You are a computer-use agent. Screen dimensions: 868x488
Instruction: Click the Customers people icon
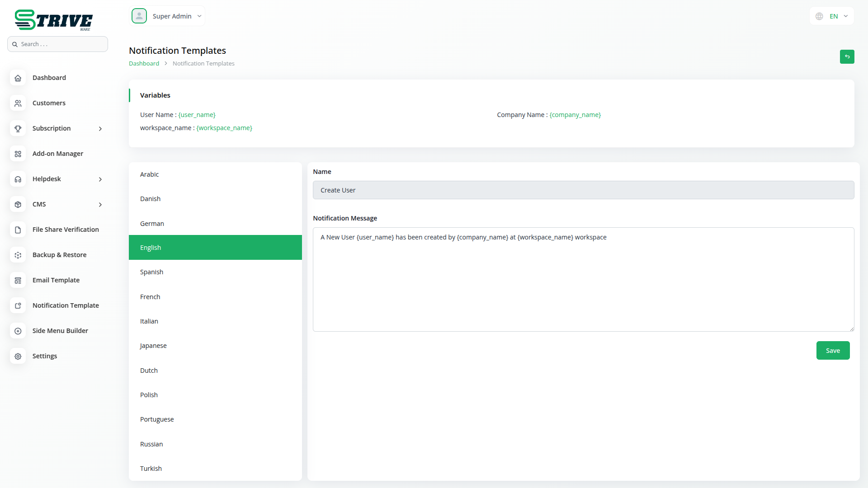click(x=18, y=103)
